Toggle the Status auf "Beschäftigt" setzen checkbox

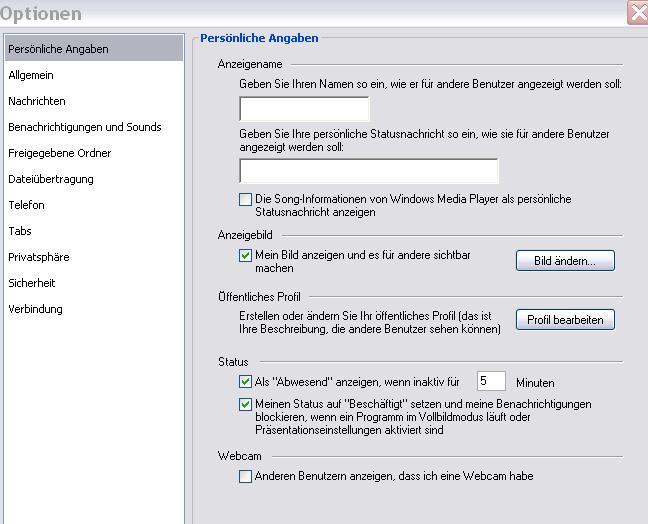pyautogui.click(x=245, y=404)
